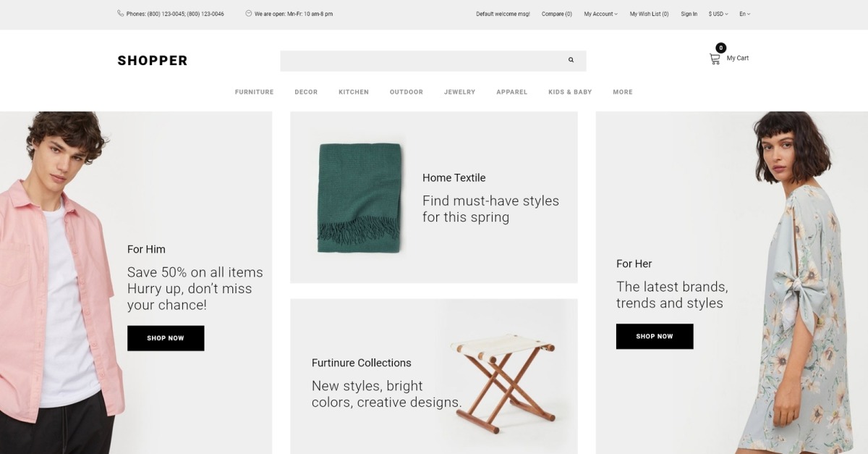Open the Furniture menu category
868x454 pixels.
click(x=254, y=92)
